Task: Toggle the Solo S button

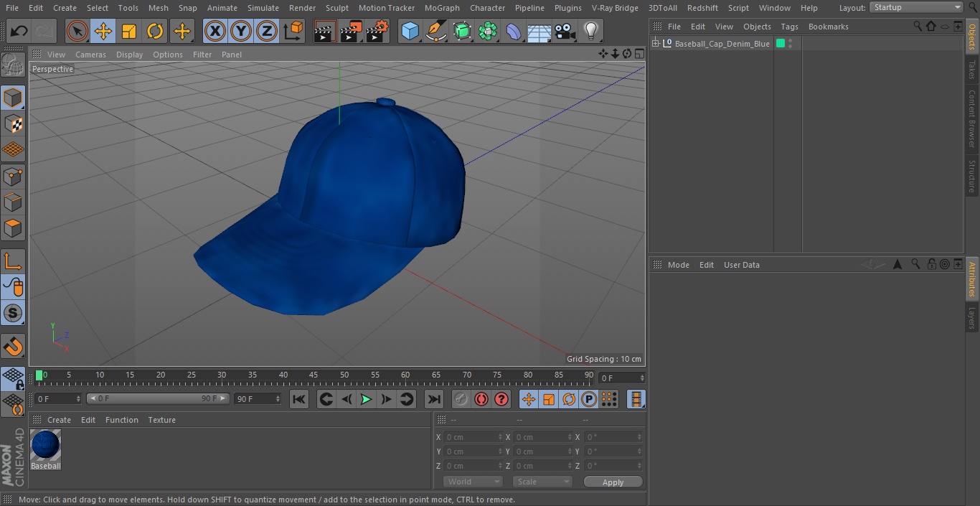Action: (x=13, y=313)
